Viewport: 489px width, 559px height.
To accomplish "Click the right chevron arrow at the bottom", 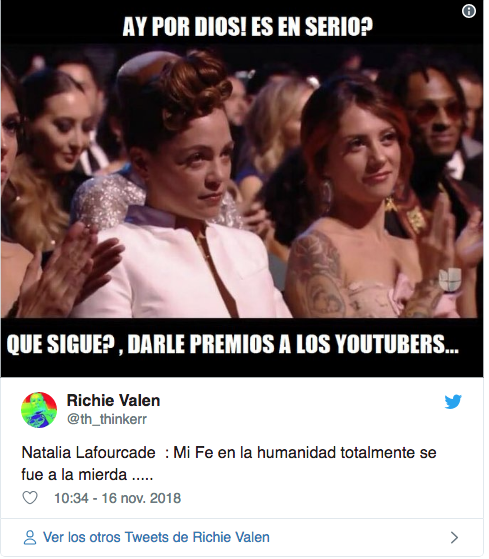I will coord(458,542).
